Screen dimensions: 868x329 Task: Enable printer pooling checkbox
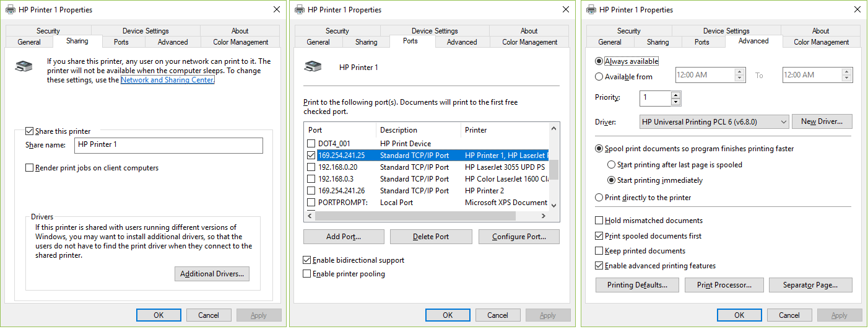point(306,274)
